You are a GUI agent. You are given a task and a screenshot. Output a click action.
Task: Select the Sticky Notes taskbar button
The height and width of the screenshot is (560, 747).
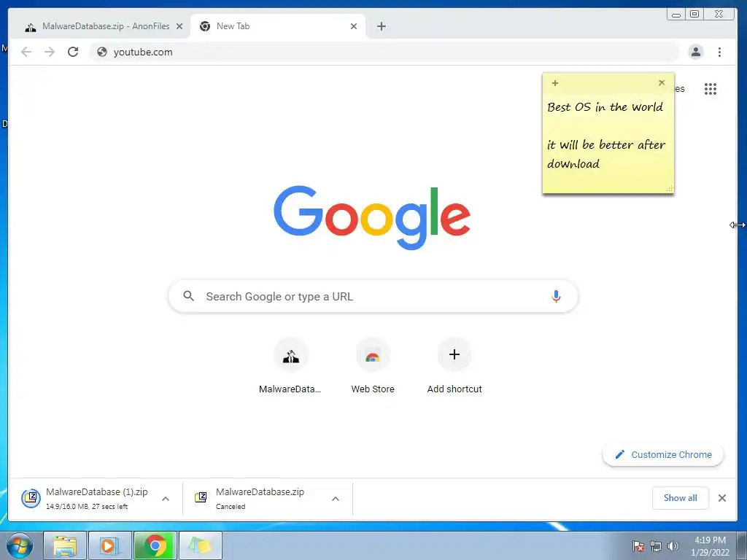(201, 545)
